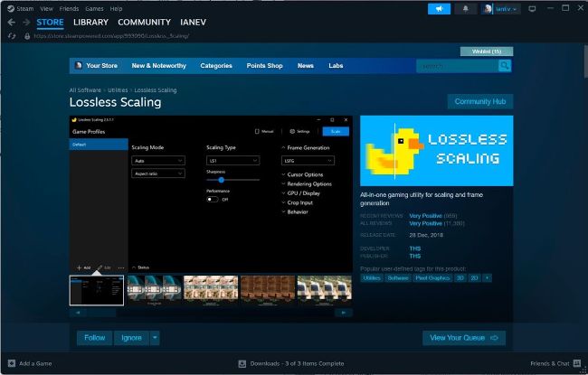Click the URL address text
Viewport: 588px width, 375px height.
tap(111, 36)
